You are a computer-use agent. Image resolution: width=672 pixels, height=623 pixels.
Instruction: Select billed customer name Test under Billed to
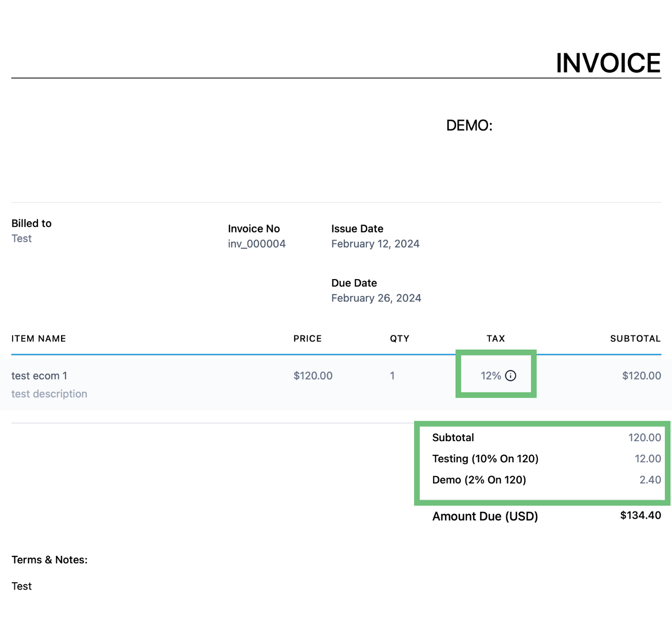[x=22, y=238]
